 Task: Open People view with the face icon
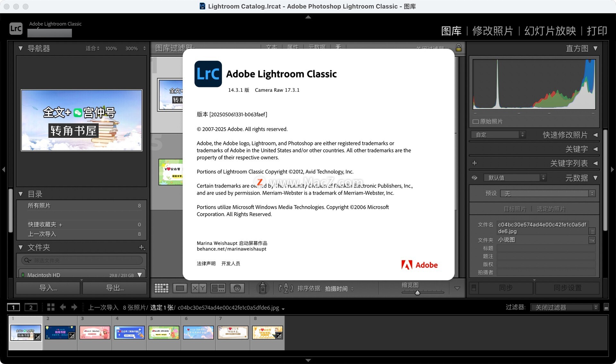(237, 288)
